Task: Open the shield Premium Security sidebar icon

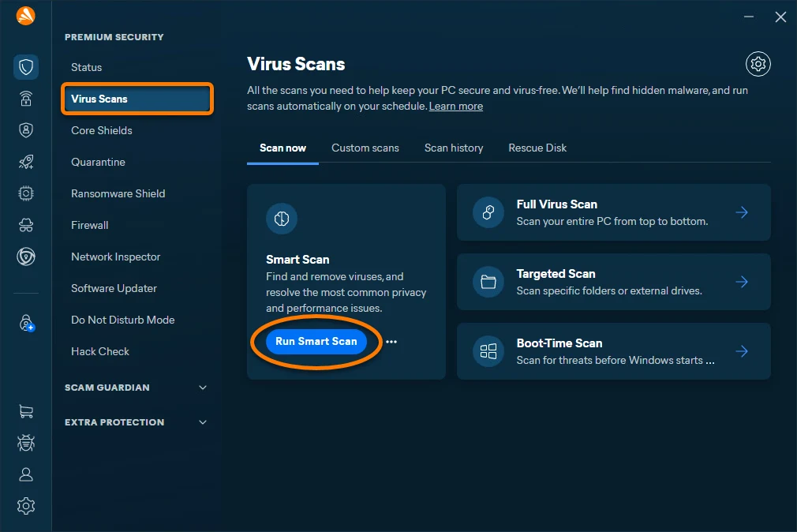Action: pyautogui.click(x=26, y=66)
